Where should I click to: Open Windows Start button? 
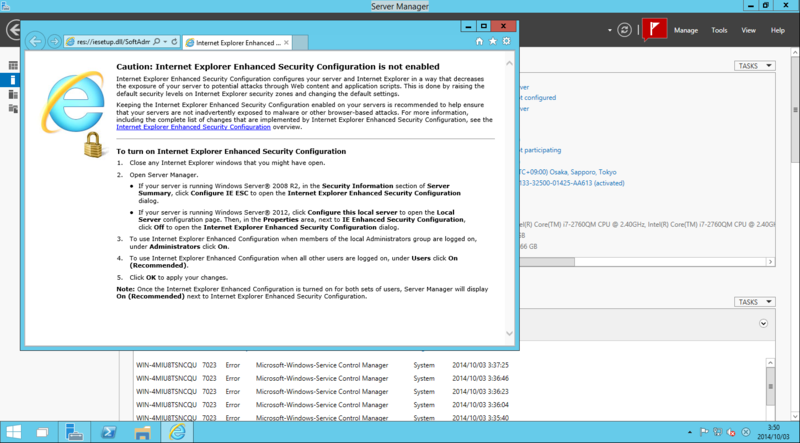point(14,432)
